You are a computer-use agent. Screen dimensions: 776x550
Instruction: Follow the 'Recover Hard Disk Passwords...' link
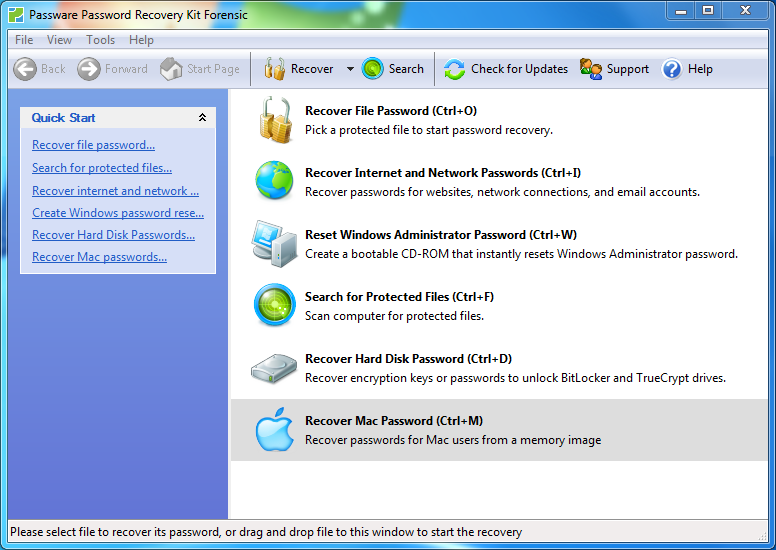(x=113, y=235)
